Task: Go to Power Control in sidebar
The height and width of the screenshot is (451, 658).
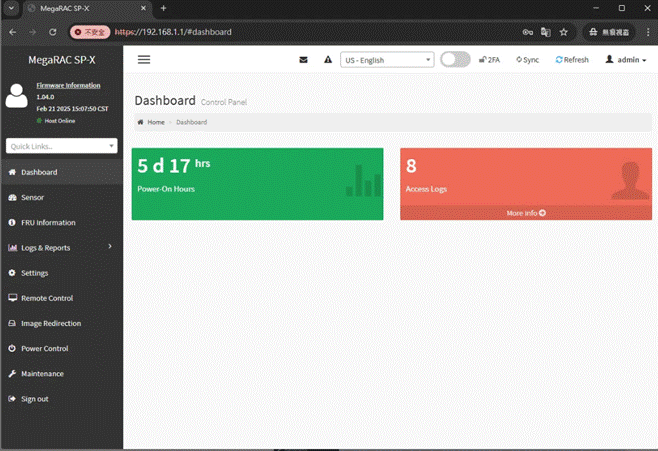Action: (44, 349)
